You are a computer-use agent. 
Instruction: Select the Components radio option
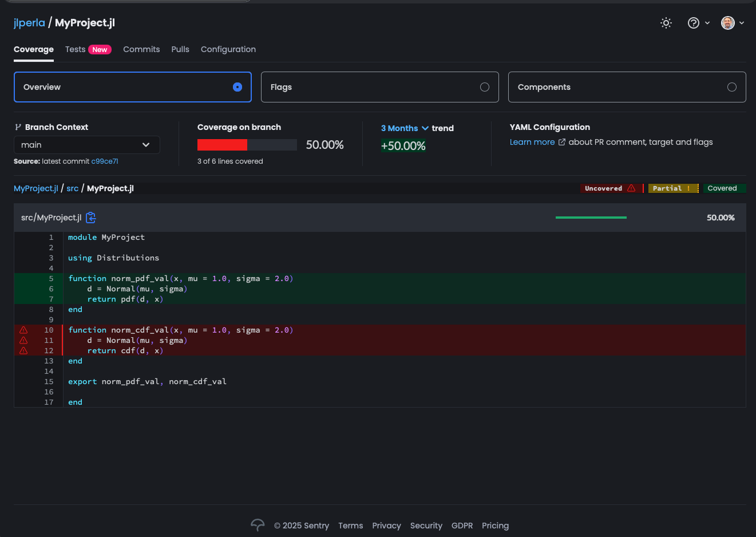click(731, 87)
